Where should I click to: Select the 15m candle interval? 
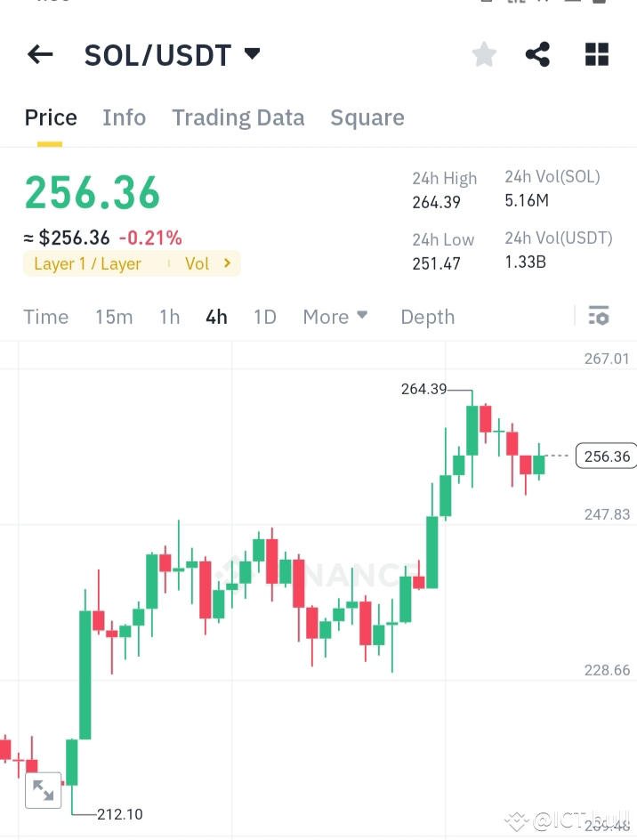[114, 317]
